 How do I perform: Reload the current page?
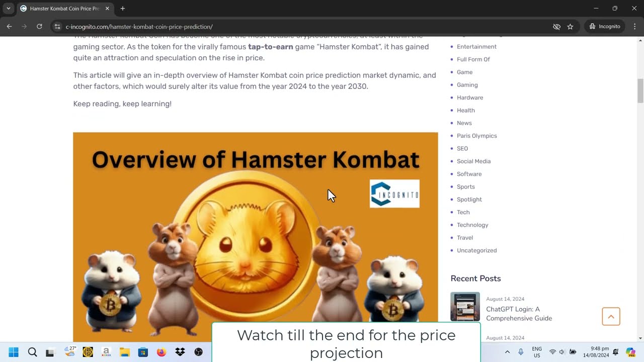coord(39,27)
